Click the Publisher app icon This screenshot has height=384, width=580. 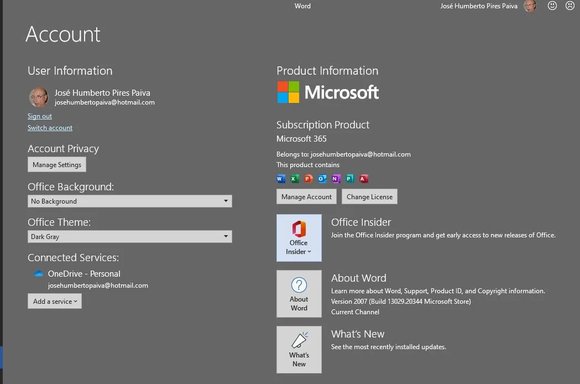(x=350, y=179)
